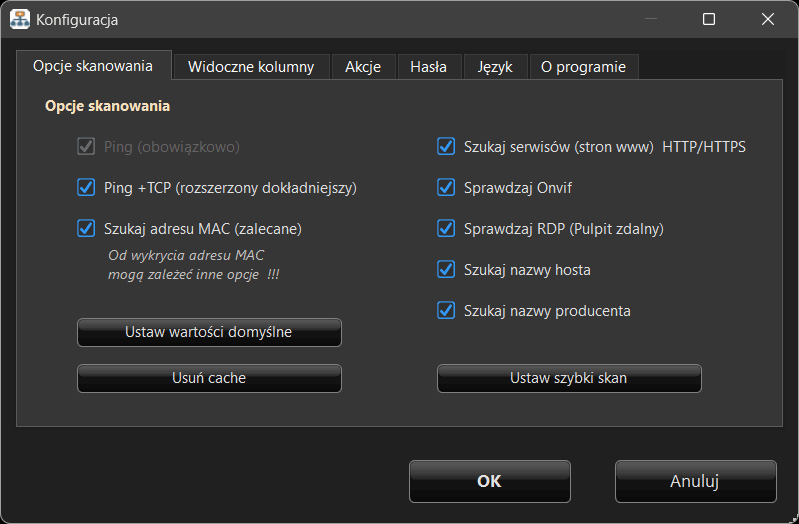Image resolution: width=799 pixels, height=524 pixels.
Task: Toggle the Sprawdzaj Onvif checkbox
Action: point(446,187)
